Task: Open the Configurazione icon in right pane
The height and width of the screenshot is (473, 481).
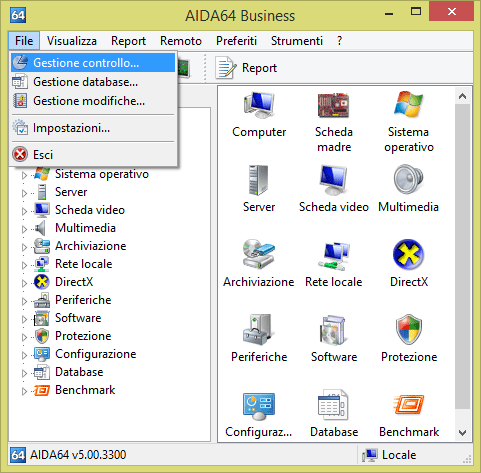Action: coord(259,406)
